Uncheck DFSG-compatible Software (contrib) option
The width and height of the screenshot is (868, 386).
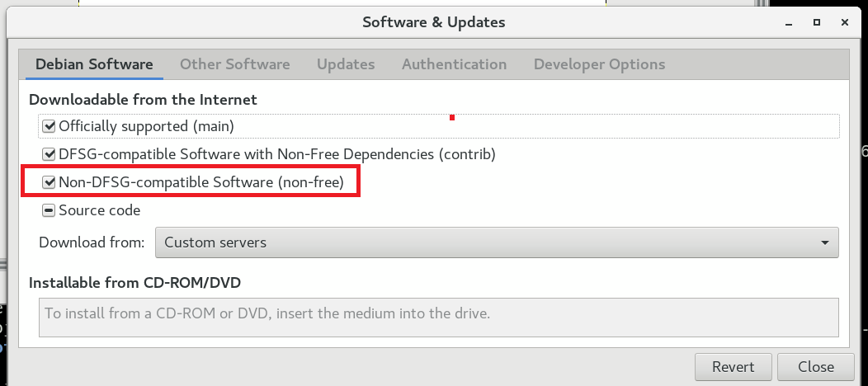point(49,153)
